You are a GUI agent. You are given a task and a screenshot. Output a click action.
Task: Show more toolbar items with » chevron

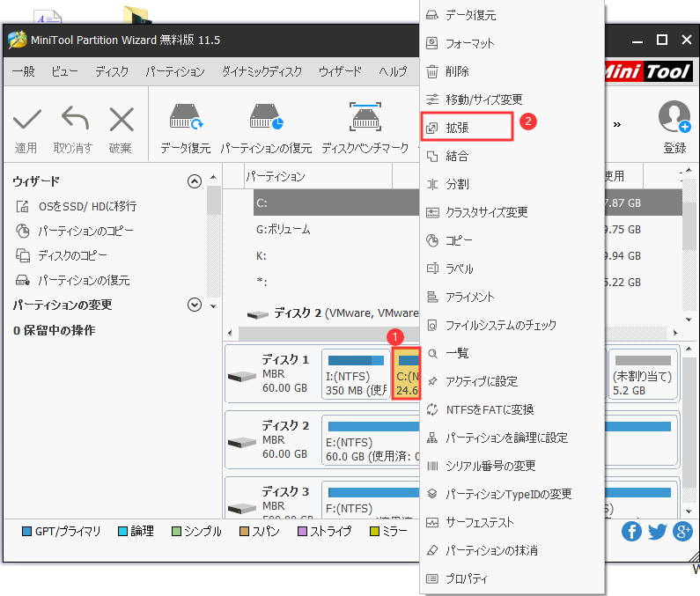pos(616,124)
